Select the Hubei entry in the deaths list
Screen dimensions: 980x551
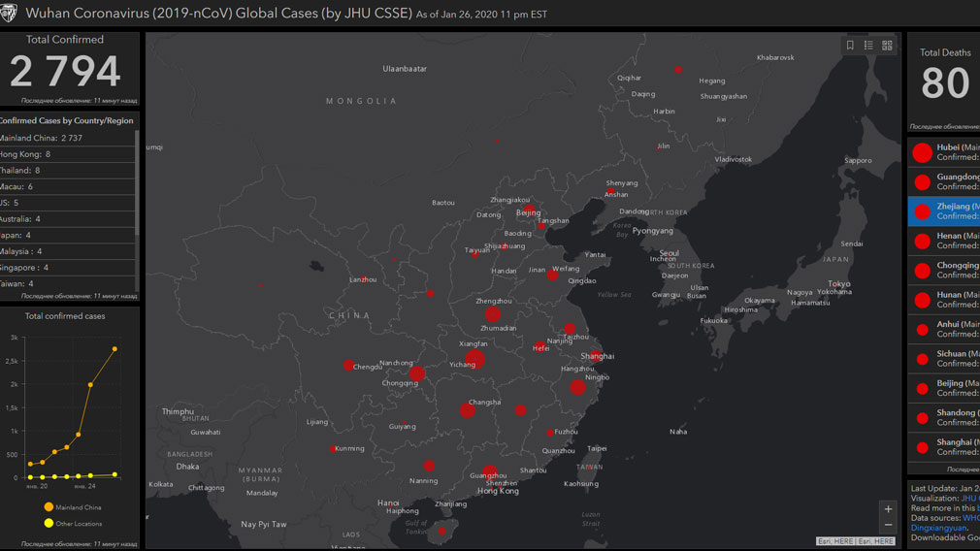click(x=944, y=152)
